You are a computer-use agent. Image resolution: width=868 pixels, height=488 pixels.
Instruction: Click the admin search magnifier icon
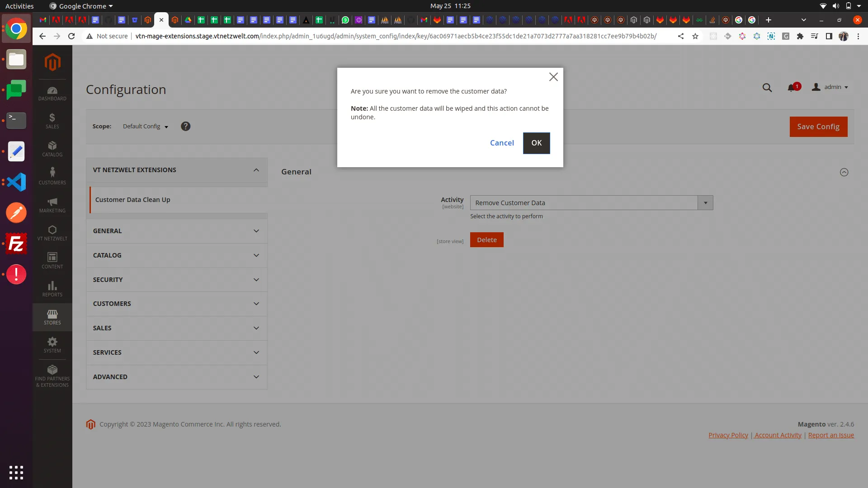click(767, 88)
